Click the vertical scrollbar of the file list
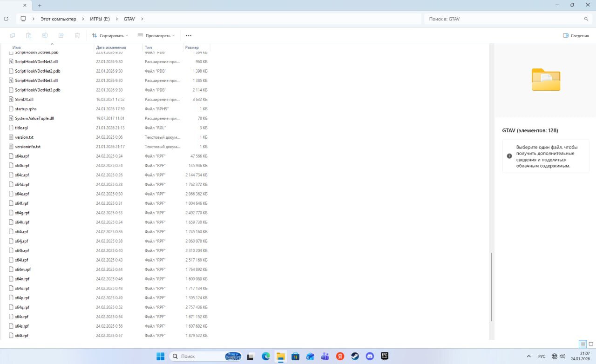This screenshot has height=364, width=596. click(x=492, y=286)
